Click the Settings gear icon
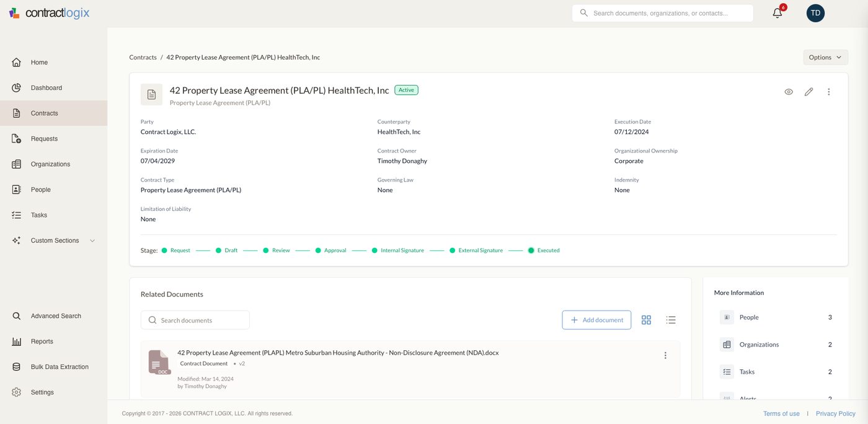 (x=17, y=392)
